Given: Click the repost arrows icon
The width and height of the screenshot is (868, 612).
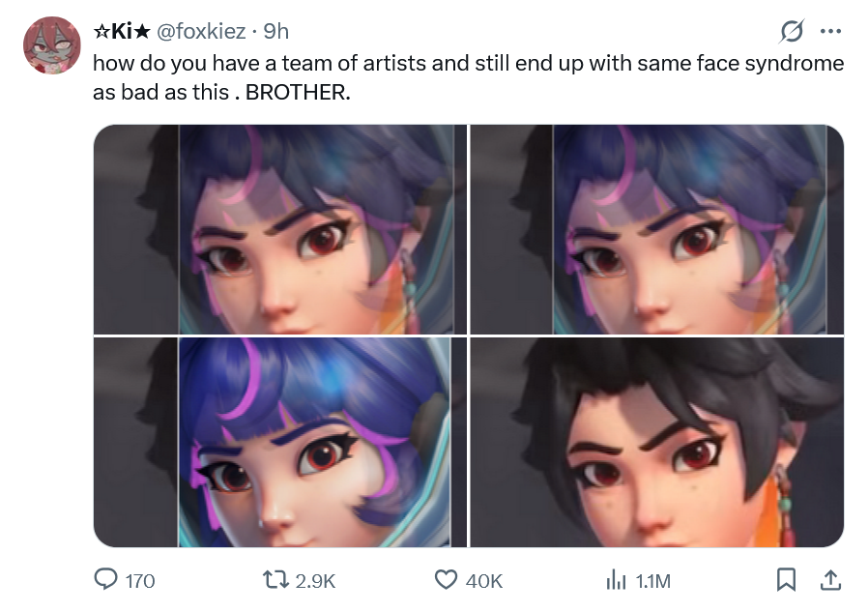Looking at the screenshot, I should pyautogui.click(x=275, y=580).
